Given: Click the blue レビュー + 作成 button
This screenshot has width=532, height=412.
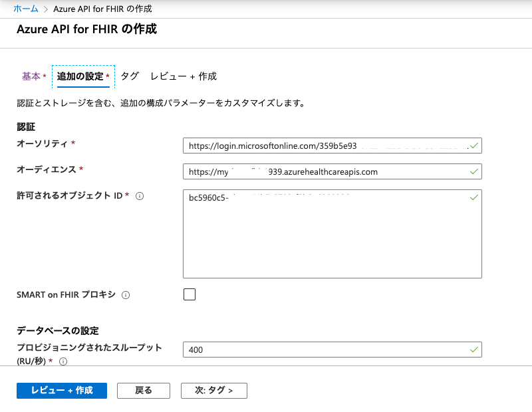Looking at the screenshot, I should (62, 391).
